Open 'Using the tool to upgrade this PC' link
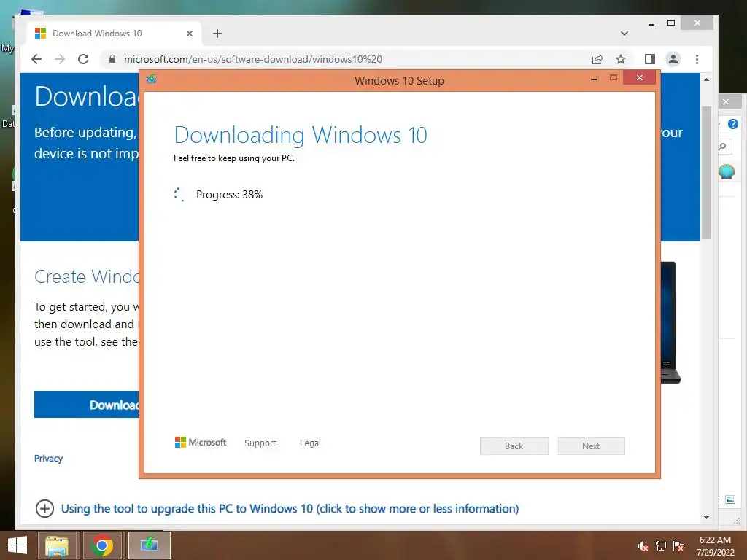The height and width of the screenshot is (560, 747). [290, 508]
